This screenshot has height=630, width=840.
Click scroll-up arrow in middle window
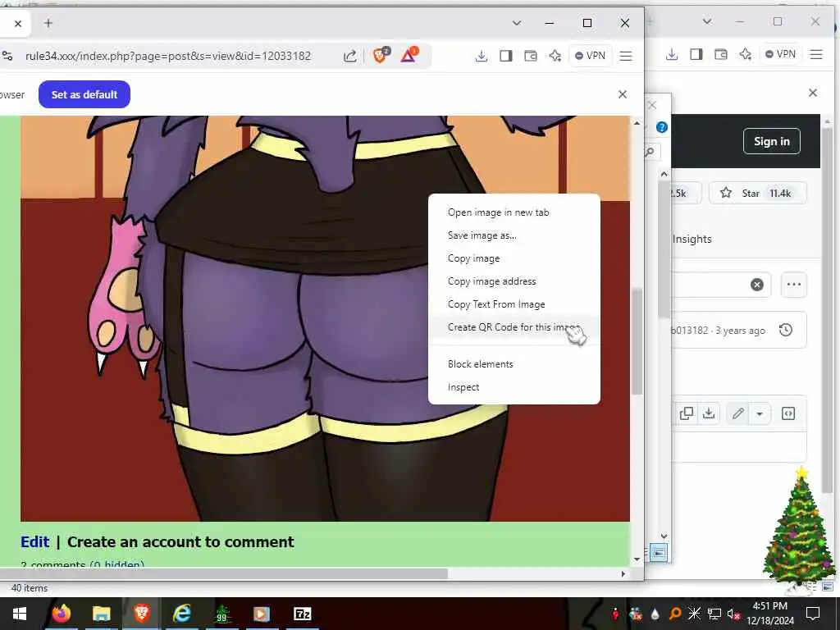[x=664, y=174]
